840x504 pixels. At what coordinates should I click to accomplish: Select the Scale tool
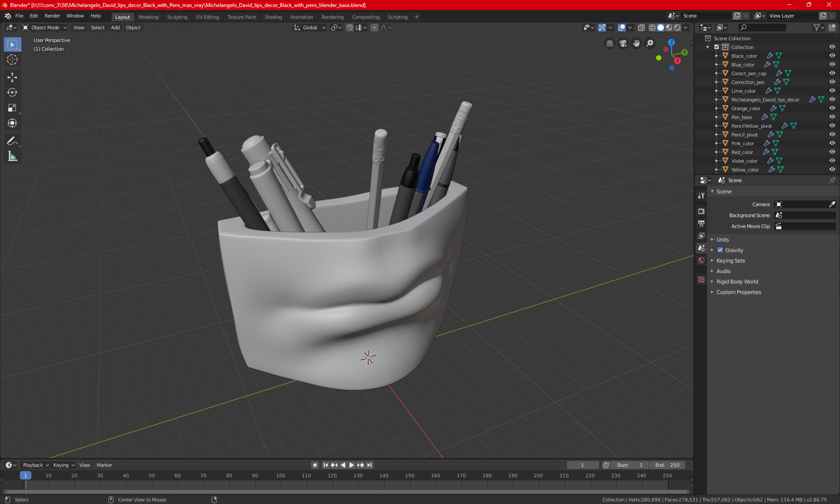[12, 108]
